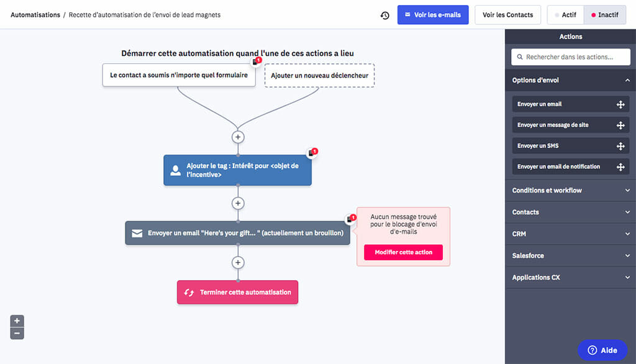Go to Automatisations breadcrumb
Image resolution: width=636 pixels, height=364 pixels.
point(35,15)
